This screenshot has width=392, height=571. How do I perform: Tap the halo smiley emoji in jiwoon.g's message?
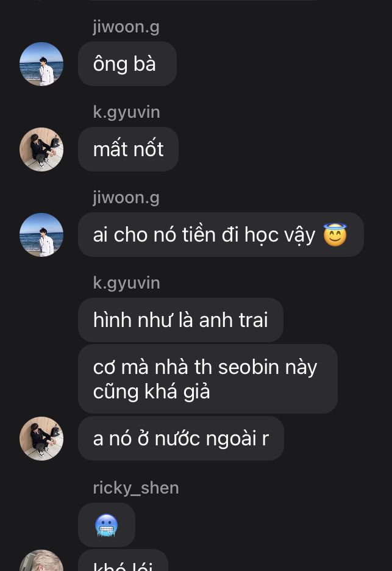click(335, 235)
